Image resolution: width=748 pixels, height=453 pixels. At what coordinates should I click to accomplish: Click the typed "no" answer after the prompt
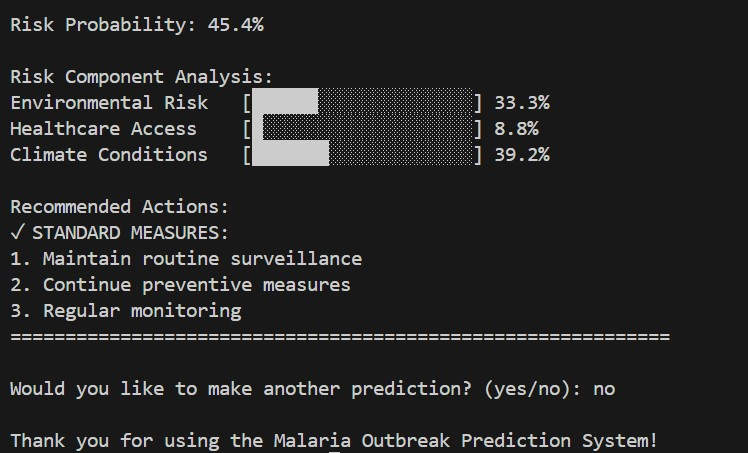pyautogui.click(x=604, y=389)
